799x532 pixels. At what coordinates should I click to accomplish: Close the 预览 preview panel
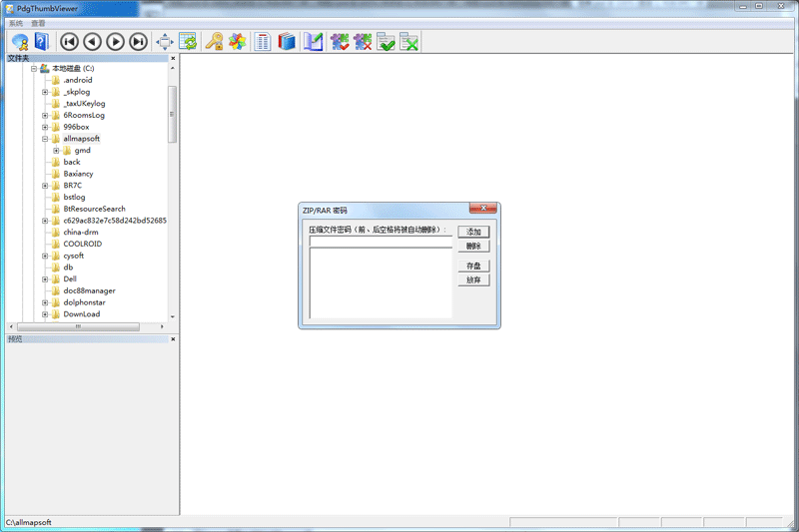pos(173,339)
